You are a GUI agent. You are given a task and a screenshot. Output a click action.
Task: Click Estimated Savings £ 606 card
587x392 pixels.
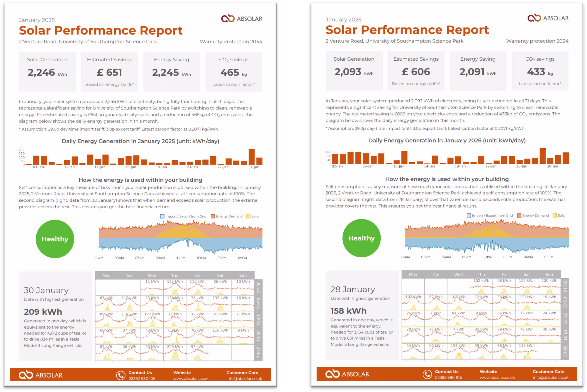point(416,71)
